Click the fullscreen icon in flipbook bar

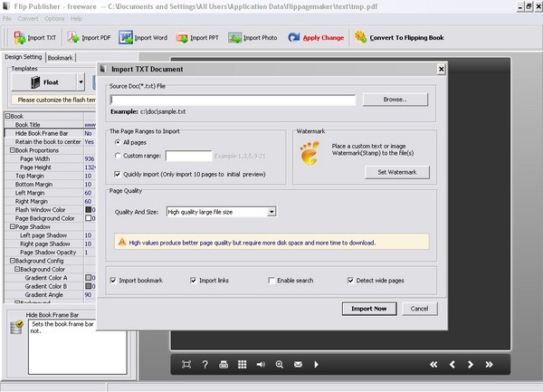186,364
